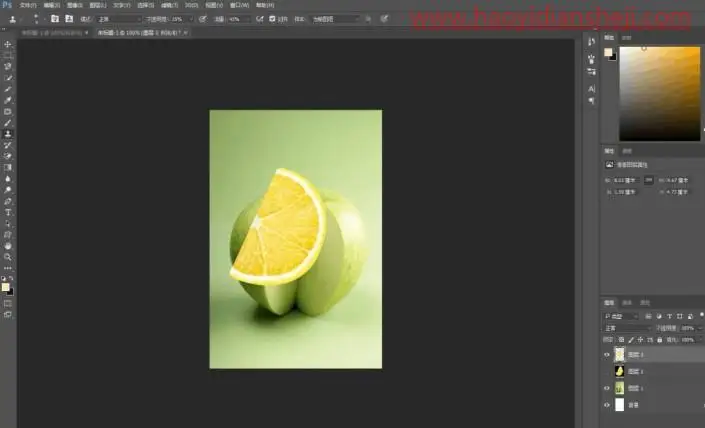Switch to the first inactive document tab

pyautogui.click(x=52, y=33)
